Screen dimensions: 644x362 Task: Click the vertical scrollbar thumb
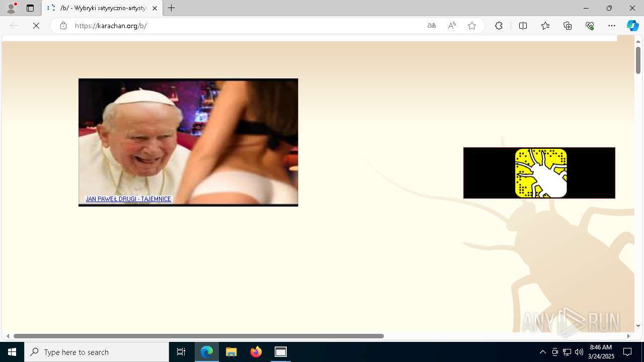tap(638, 60)
